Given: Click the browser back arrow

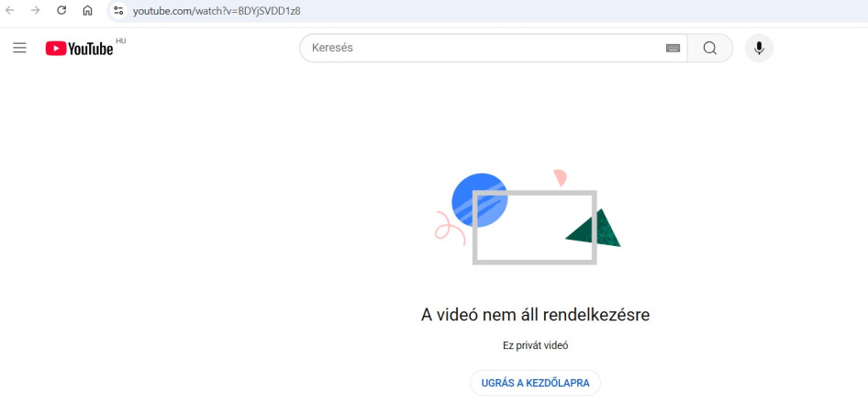Looking at the screenshot, I should pyautogui.click(x=10, y=10).
